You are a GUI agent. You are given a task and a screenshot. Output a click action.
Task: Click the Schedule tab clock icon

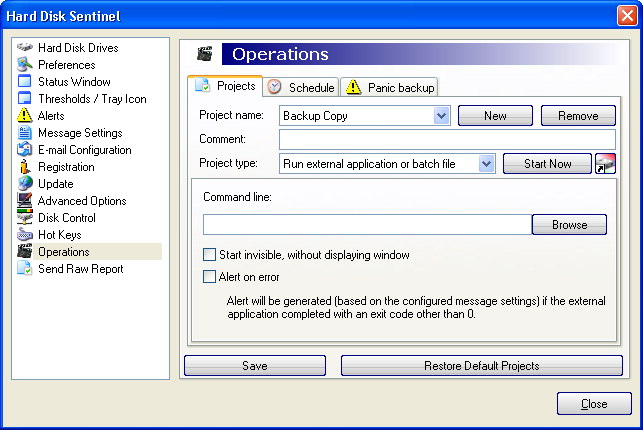click(x=274, y=87)
